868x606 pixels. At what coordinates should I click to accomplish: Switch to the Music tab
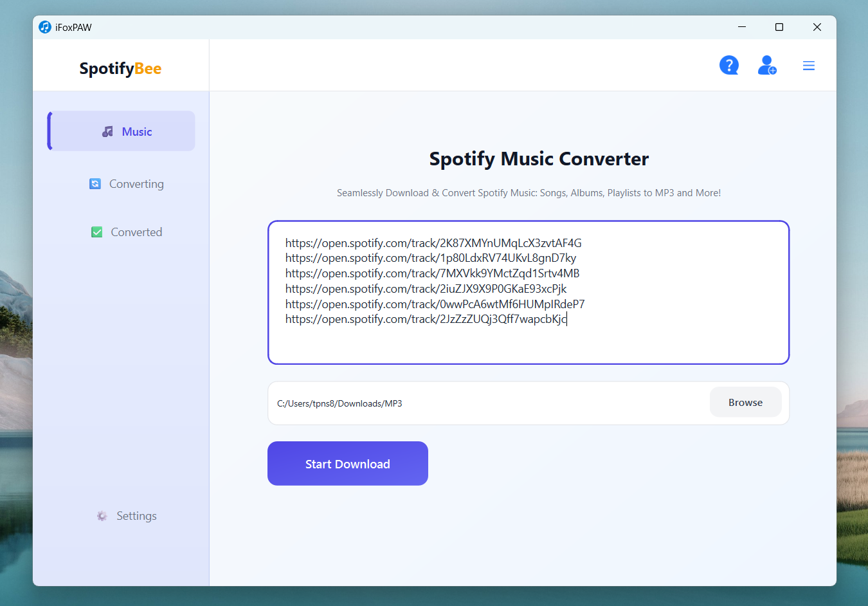point(136,132)
